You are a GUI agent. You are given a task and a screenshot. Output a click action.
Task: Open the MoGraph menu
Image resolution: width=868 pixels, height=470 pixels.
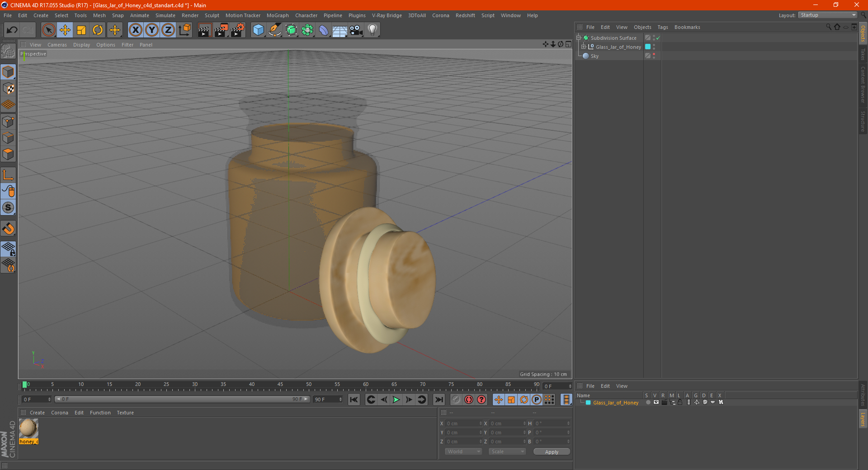pyautogui.click(x=278, y=15)
